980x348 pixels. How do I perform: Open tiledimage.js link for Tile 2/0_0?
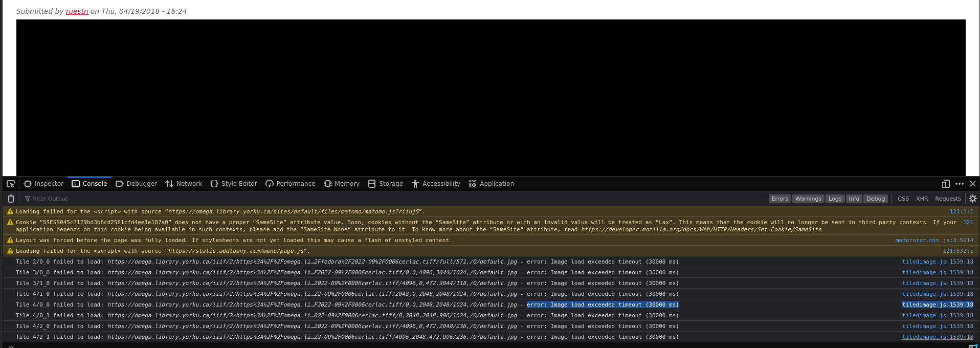pos(938,262)
